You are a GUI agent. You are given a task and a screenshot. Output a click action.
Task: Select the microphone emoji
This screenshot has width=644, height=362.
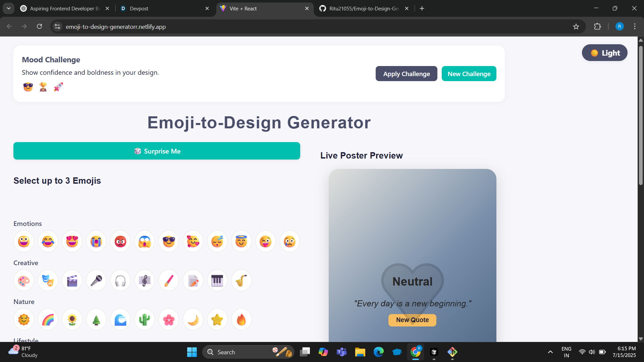[96, 281]
